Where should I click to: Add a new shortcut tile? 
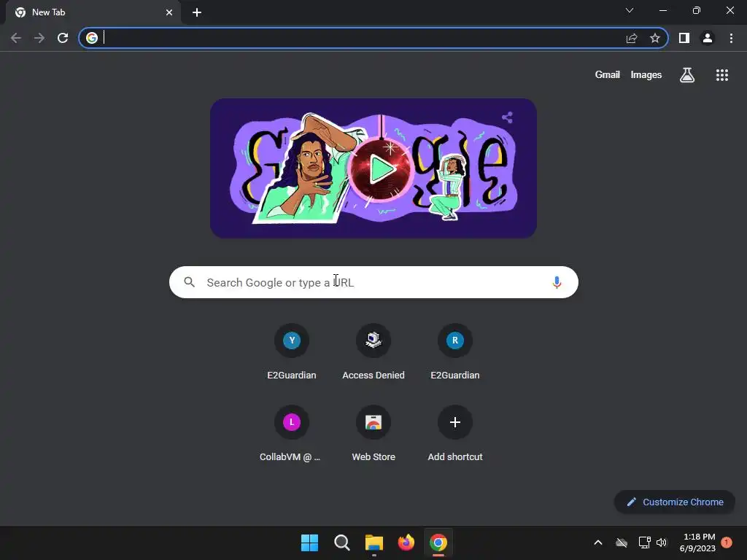click(455, 434)
